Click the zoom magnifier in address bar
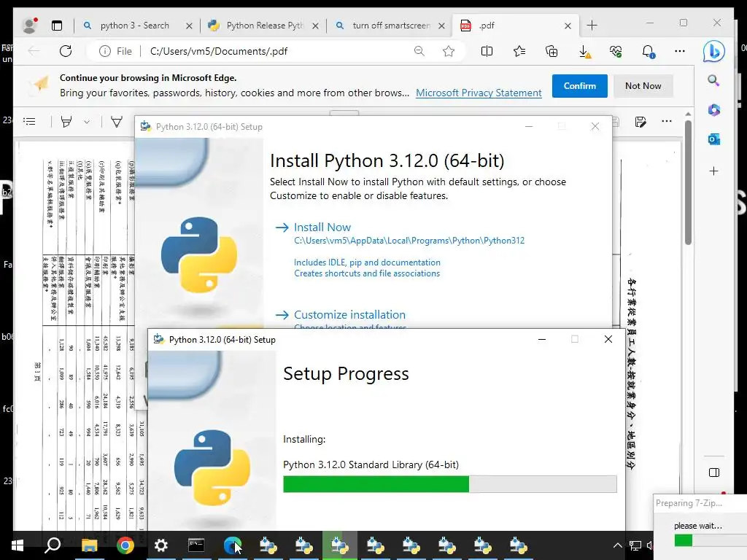Screen dimensions: 747x560 click(419, 51)
